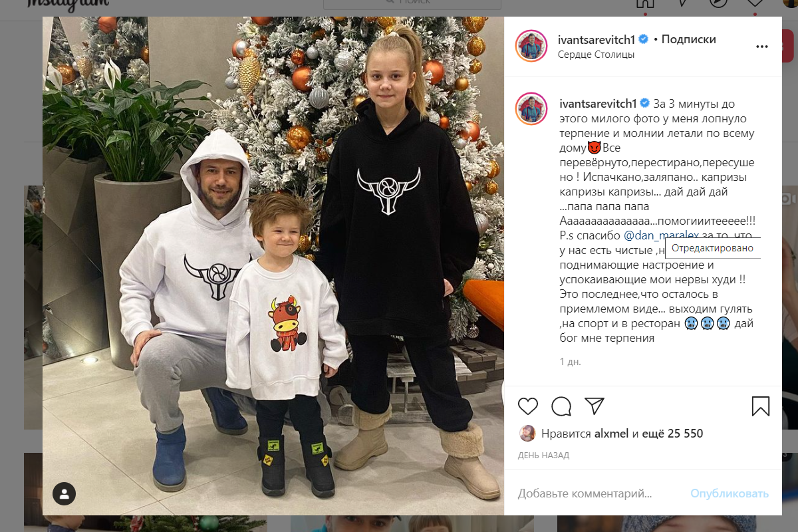Open comments via the speech bubble icon

[x=561, y=406]
